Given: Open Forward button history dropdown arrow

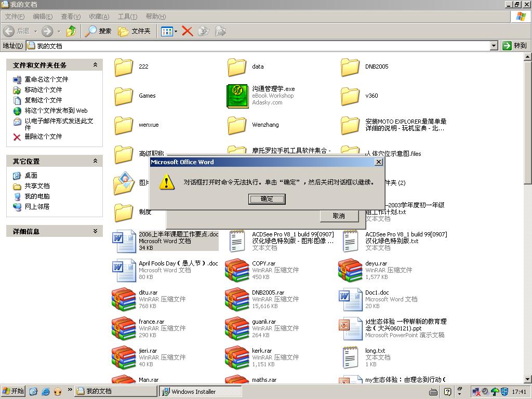Looking at the screenshot, I should 59,32.
